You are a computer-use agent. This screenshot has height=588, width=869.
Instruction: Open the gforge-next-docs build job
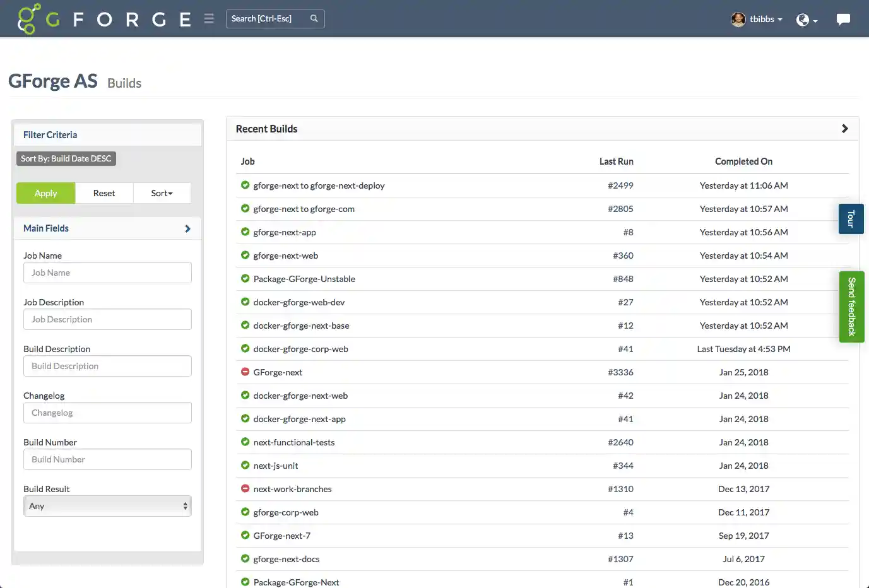(x=286, y=558)
